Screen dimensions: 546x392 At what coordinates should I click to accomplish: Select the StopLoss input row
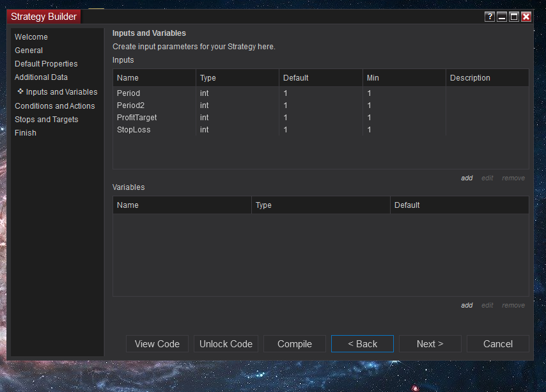click(x=321, y=130)
